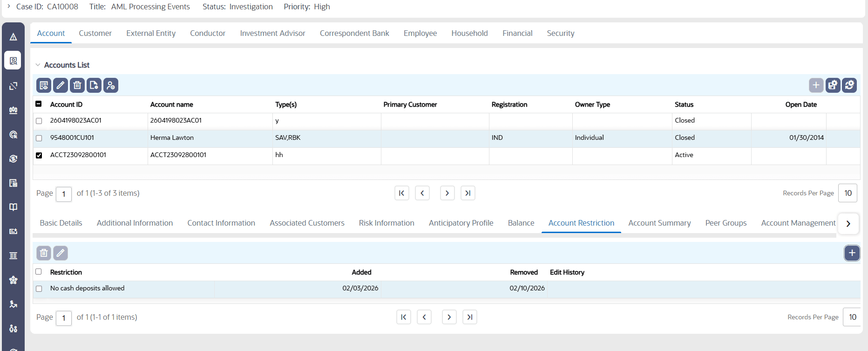Click the pencil icon in Account Restriction toolbar

tap(61, 253)
